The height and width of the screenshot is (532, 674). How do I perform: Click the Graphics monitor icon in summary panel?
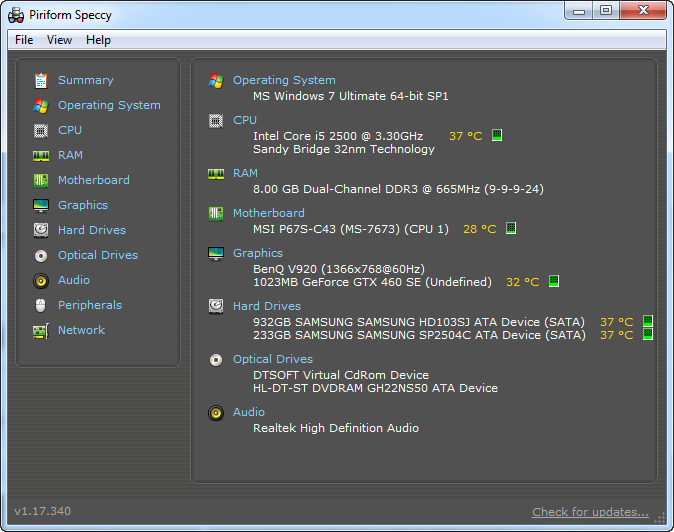click(x=216, y=254)
